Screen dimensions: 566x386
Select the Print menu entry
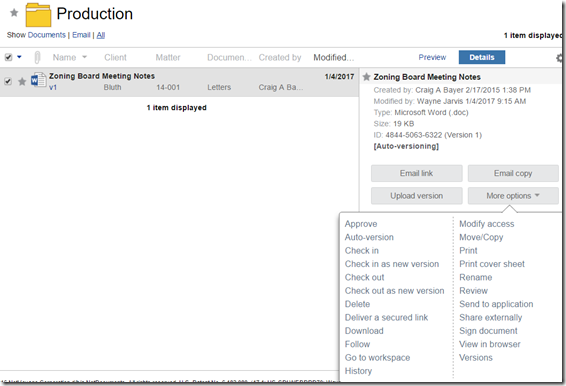click(468, 251)
